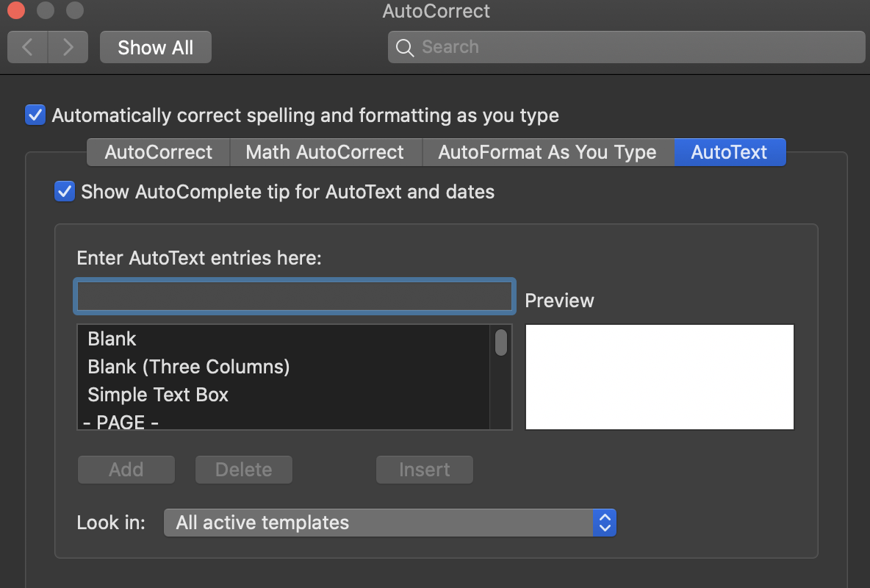
Task: Uncheck Show AutoComplete tip for AutoText
Action: pos(65,192)
